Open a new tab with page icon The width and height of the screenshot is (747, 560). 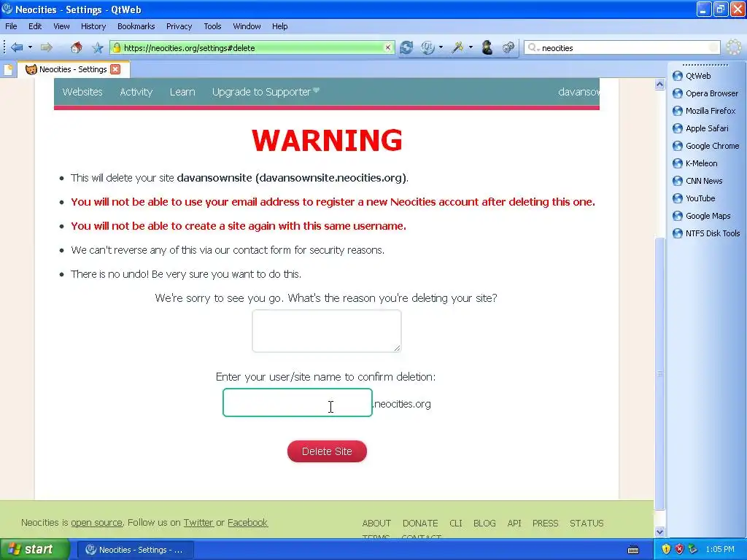point(8,69)
